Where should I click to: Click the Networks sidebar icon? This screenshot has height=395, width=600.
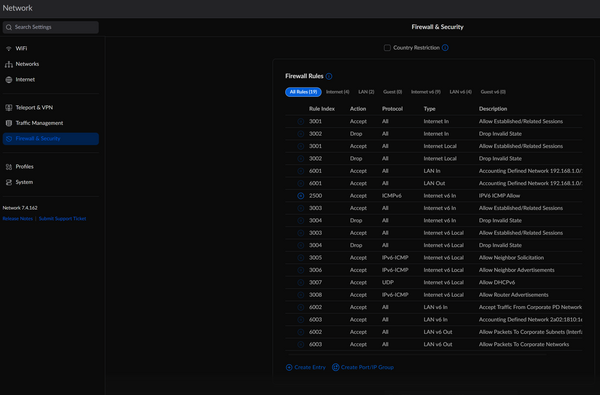pos(8,64)
